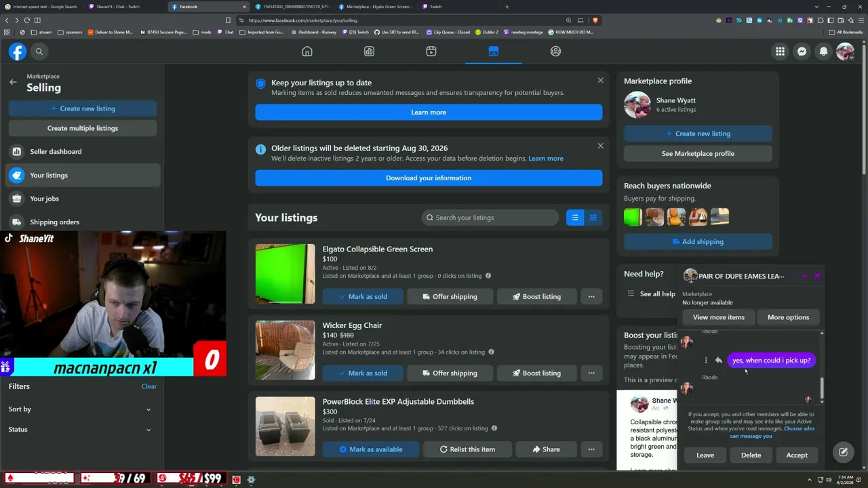Click Add shipping button
The width and height of the screenshot is (868, 488).
pos(698,242)
